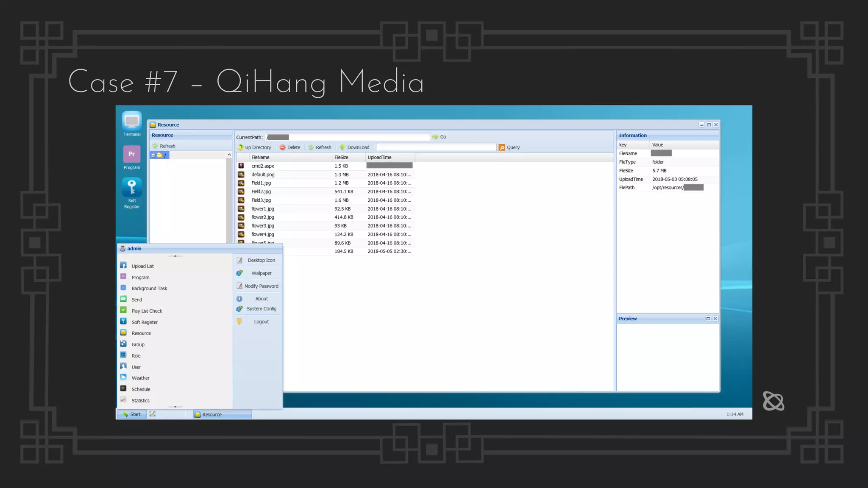
Task: Open Program from the start menu
Action: point(140,277)
